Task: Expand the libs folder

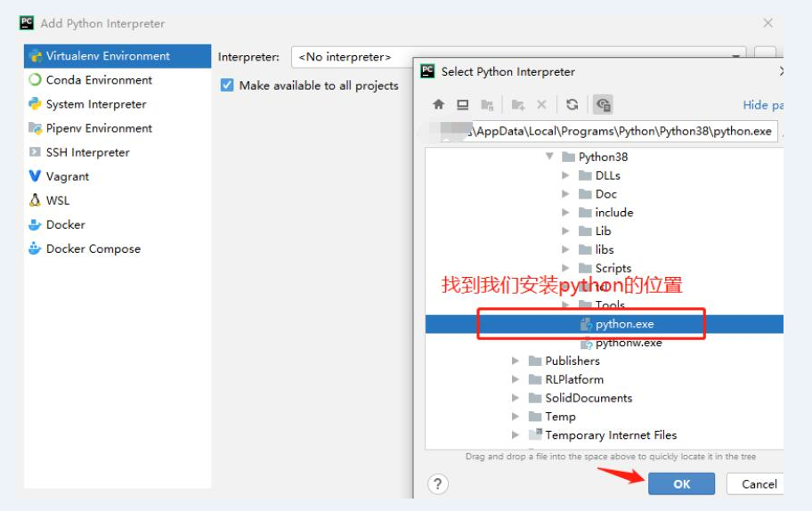Action: tap(565, 249)
